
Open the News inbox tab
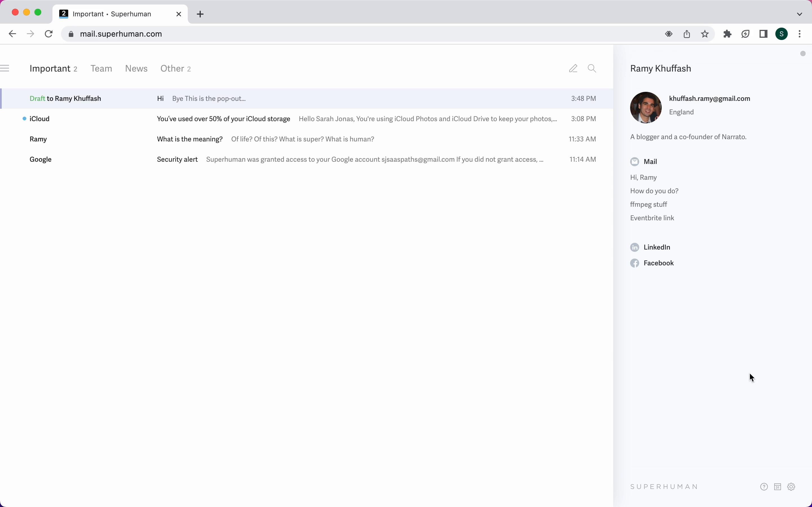136,68
